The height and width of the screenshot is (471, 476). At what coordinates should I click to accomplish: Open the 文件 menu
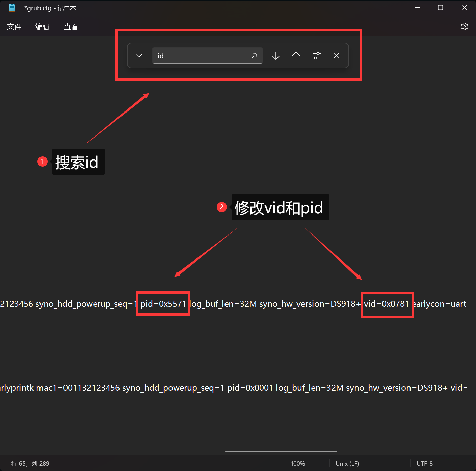(14, 27)
